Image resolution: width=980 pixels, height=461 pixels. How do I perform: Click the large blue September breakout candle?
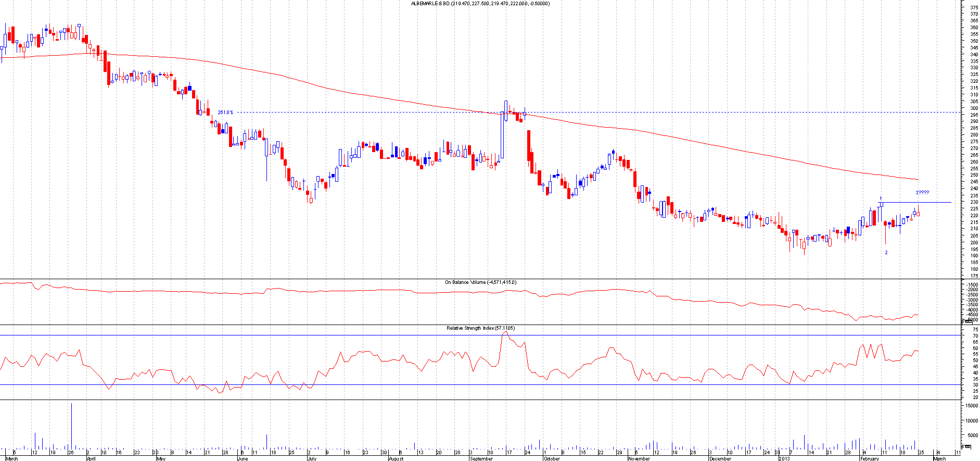(x=502, y=134)
